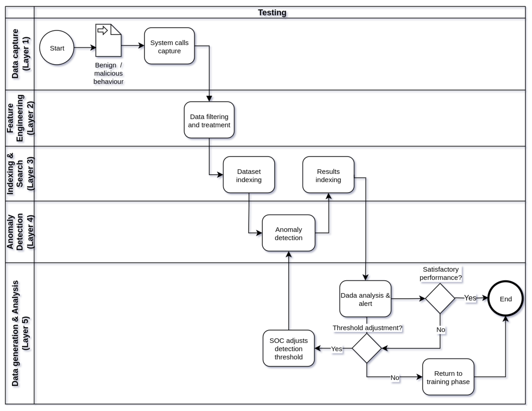Click the Start circle icon
This screenshot has width=532, height=411.
coord(65,47)
